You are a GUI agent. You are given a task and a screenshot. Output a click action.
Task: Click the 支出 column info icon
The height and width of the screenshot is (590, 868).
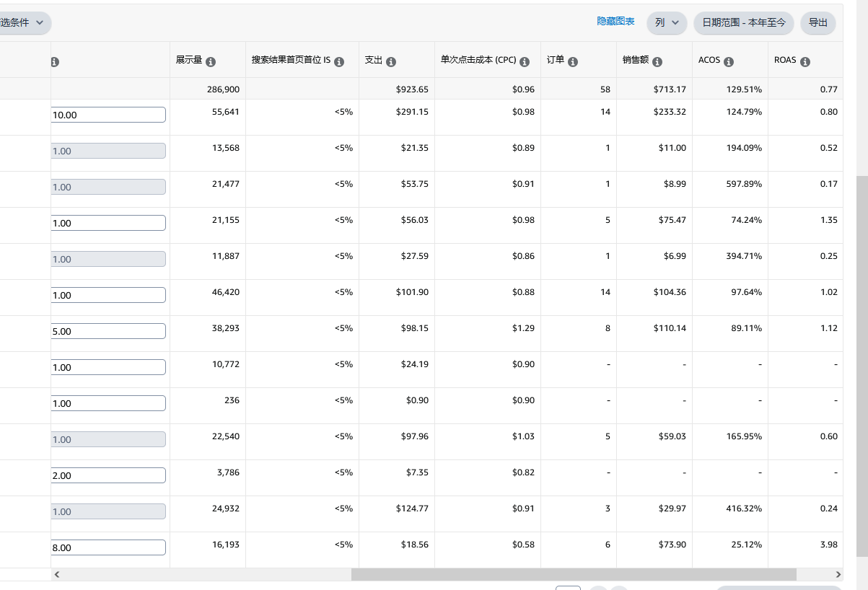[x=391, y=62]
